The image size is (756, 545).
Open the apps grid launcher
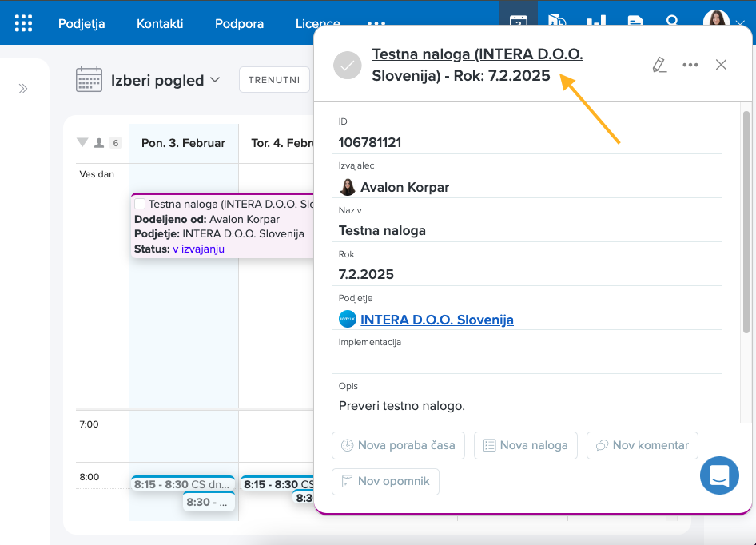tap(24, 23)
